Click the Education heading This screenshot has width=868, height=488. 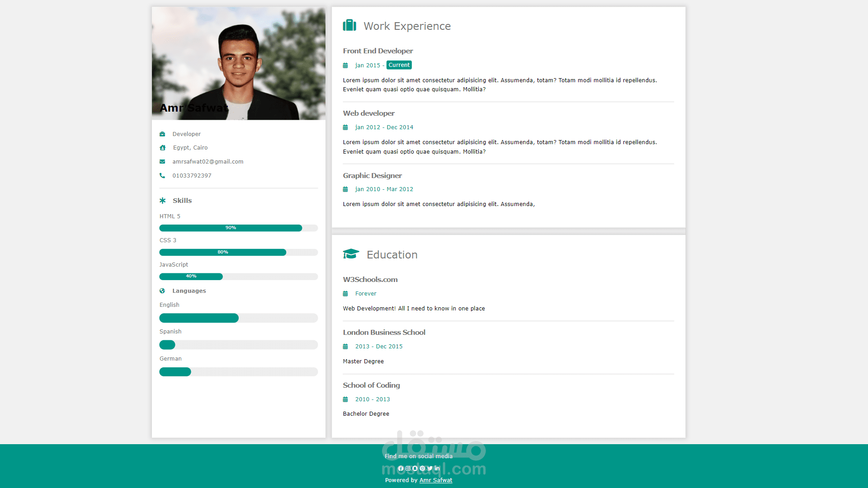tap(392, 255)
